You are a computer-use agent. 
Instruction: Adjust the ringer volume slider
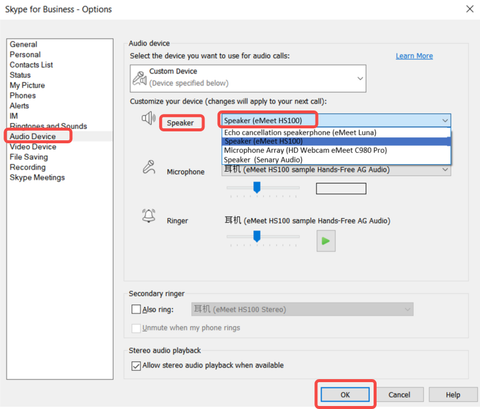click(257, 236)
